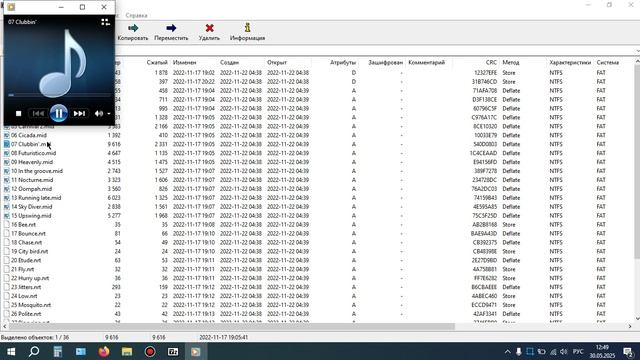This screenshot has height=360, width=640.
Task: Open Calculator from the taskbar
Action: point(58,351)
